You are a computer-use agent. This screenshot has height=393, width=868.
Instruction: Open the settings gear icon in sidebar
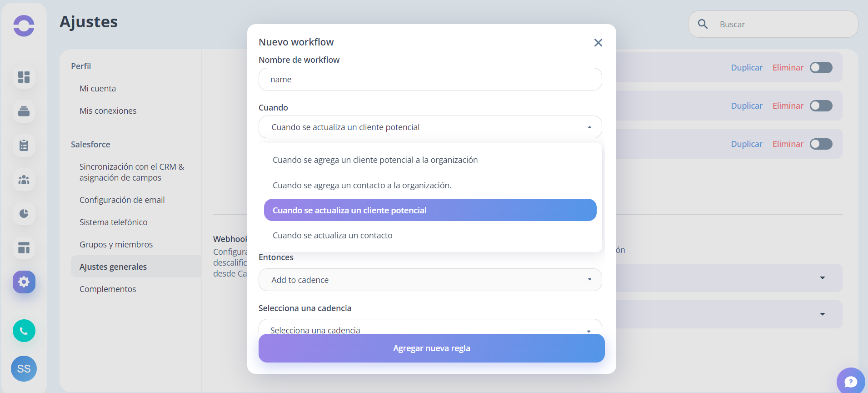tap(24, 282)
